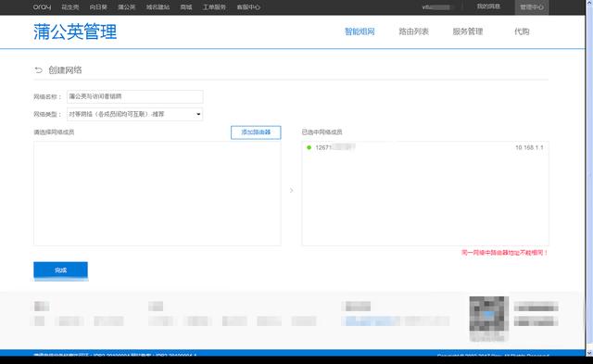Click the 添加路由器 button
The image size is (593, 364).
256,132
